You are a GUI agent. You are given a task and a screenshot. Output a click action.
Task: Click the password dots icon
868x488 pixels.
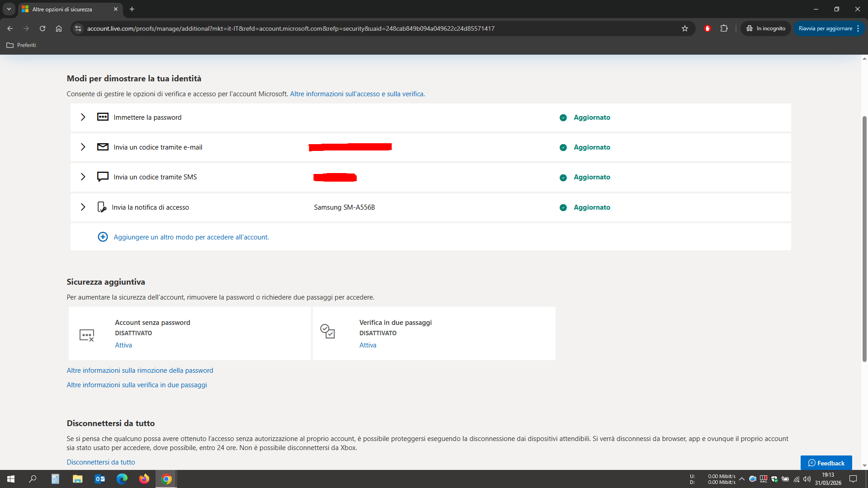tap(103, 117)
